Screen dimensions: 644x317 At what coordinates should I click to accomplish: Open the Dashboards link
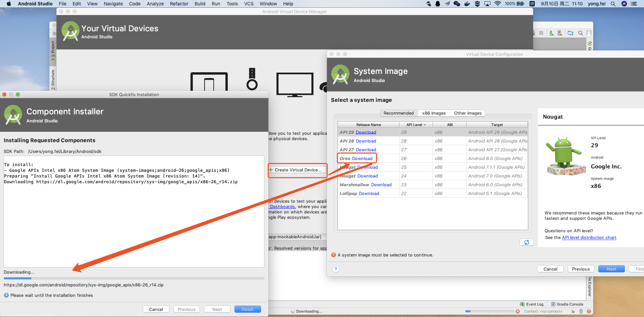[282, 206]
